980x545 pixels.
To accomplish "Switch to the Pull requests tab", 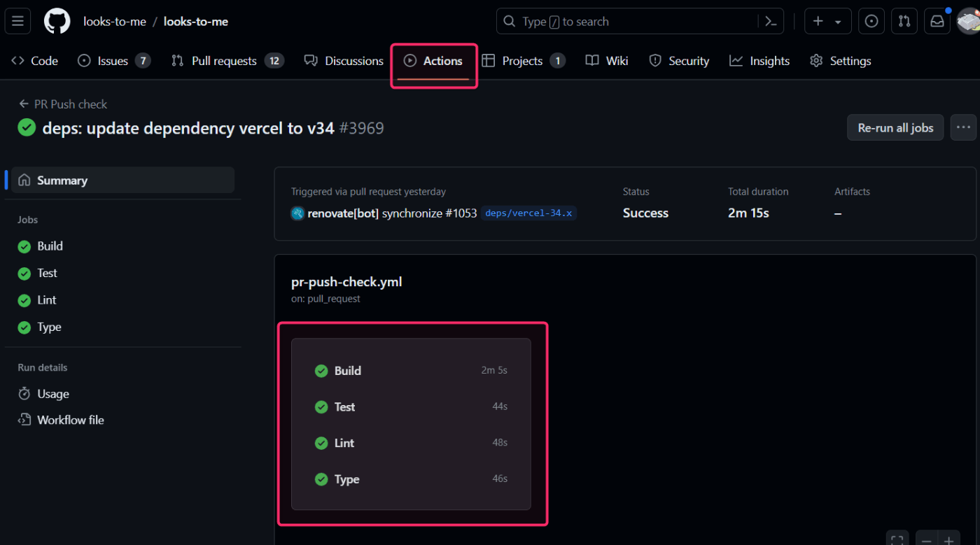I will coord(227,61).
